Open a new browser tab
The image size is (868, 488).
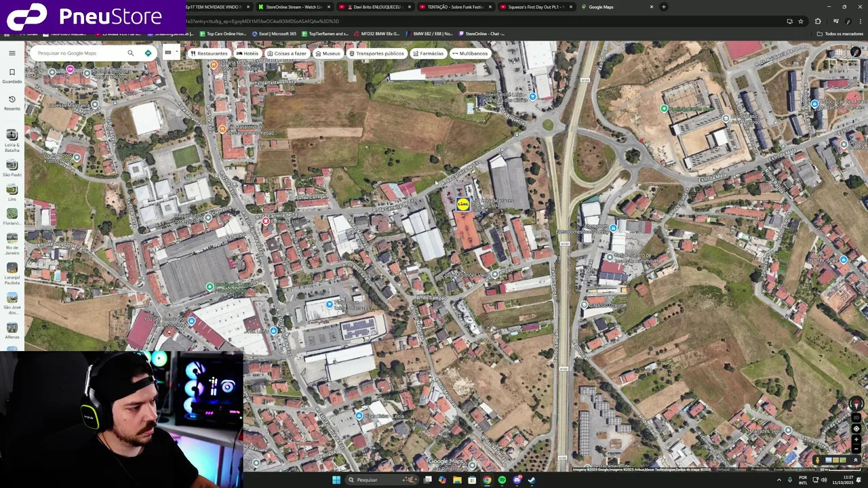pos(664,7)
